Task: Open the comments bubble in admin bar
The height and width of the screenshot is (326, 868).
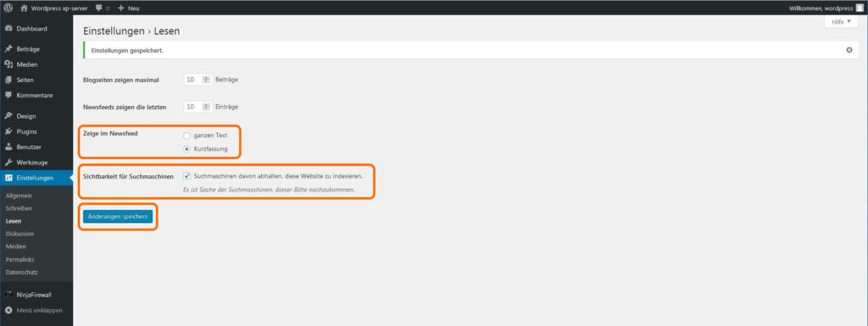Action: [x=98, y=8]
